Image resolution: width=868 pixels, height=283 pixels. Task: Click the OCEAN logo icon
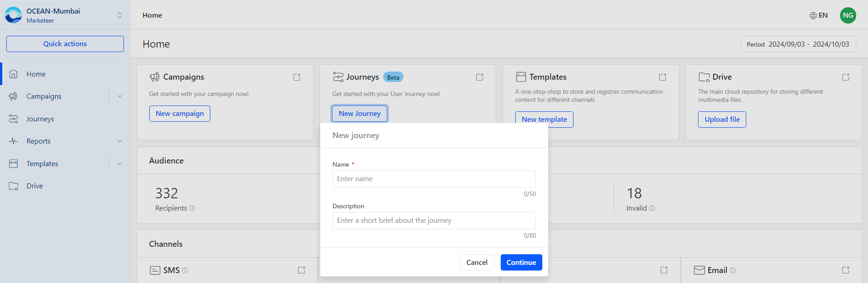[14, 15]
